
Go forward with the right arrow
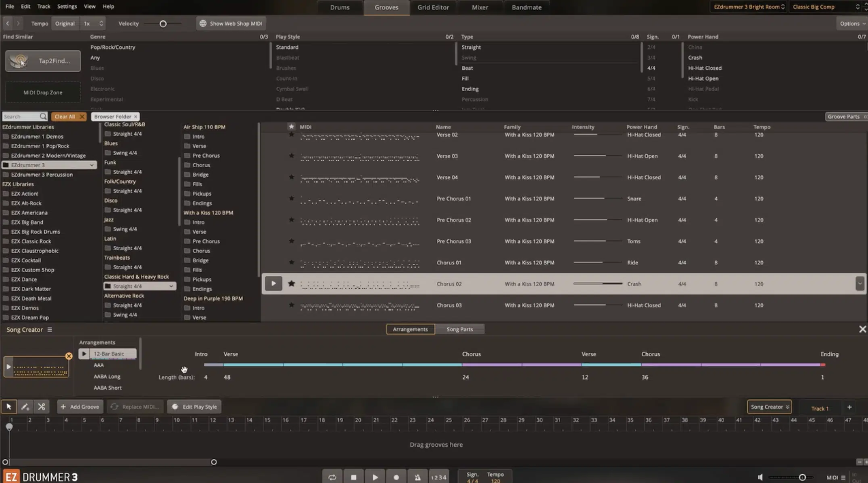tap(18, 23)
